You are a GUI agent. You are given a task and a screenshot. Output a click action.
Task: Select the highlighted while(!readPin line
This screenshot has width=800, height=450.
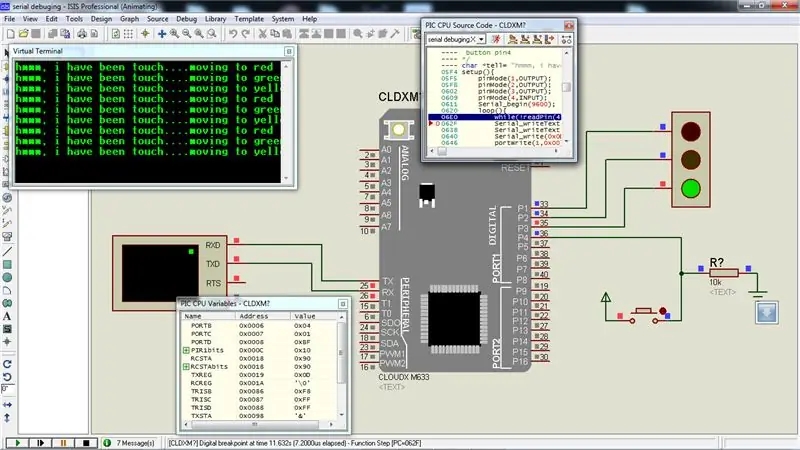[495, 117]
